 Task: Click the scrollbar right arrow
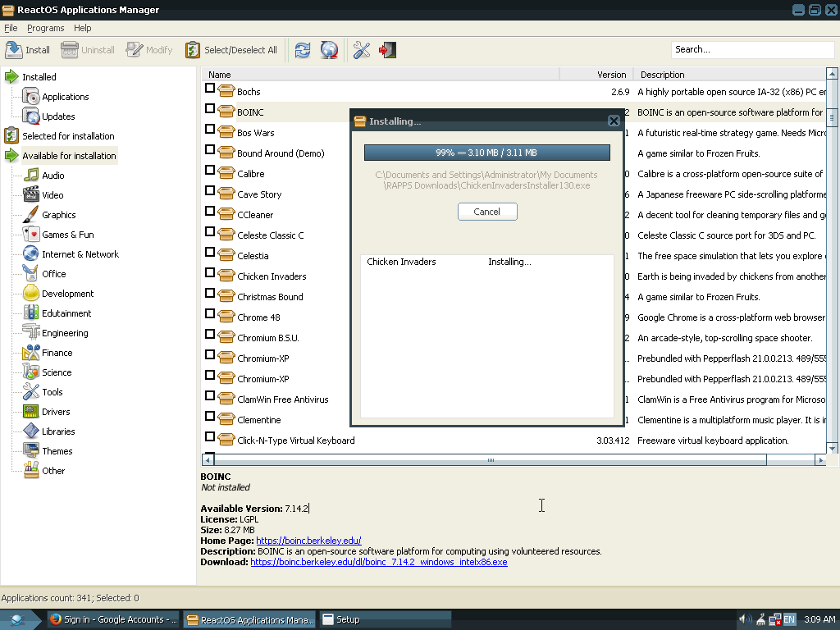(820, 460)
